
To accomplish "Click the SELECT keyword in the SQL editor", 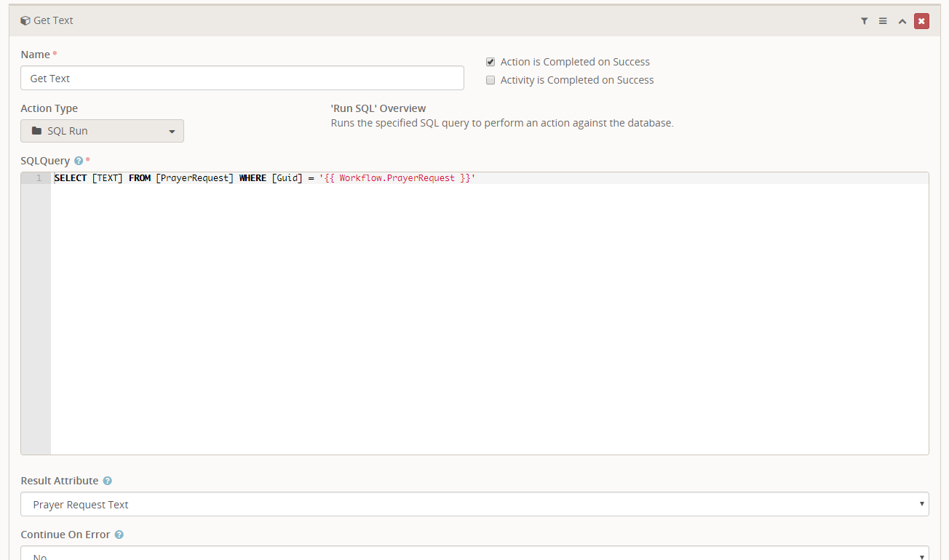I will click(x=71, y=178).
